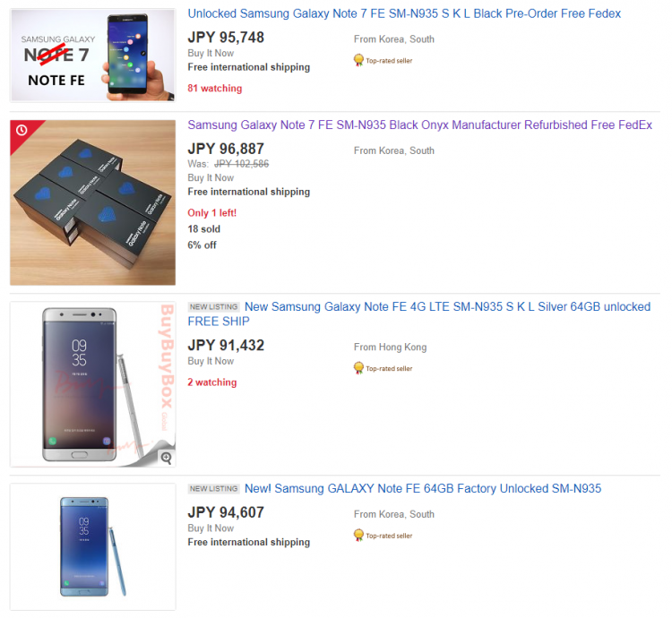Click NEW LISTING badge on silver phone listing
The height and width of the screenshot is (618, 672).
click(x=213, y=307)
